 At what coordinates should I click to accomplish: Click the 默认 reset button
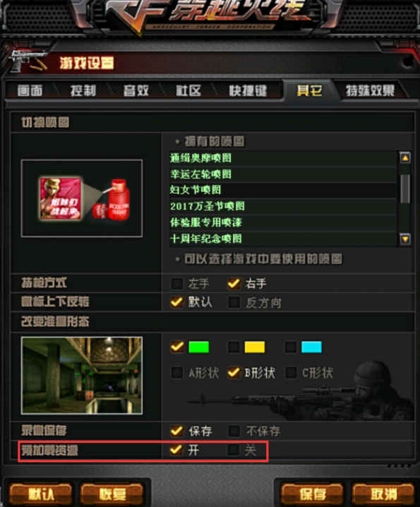point(41,494)
